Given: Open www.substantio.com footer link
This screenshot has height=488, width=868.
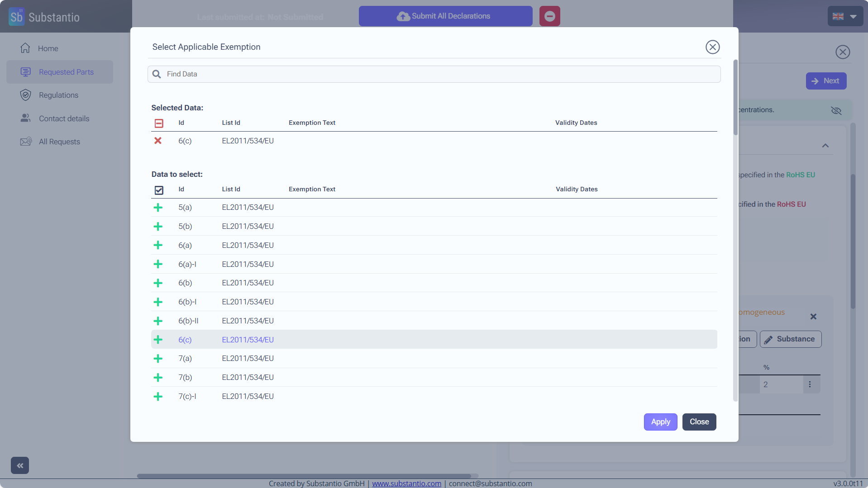Looking at the screenshot, I should click(406, 483).
